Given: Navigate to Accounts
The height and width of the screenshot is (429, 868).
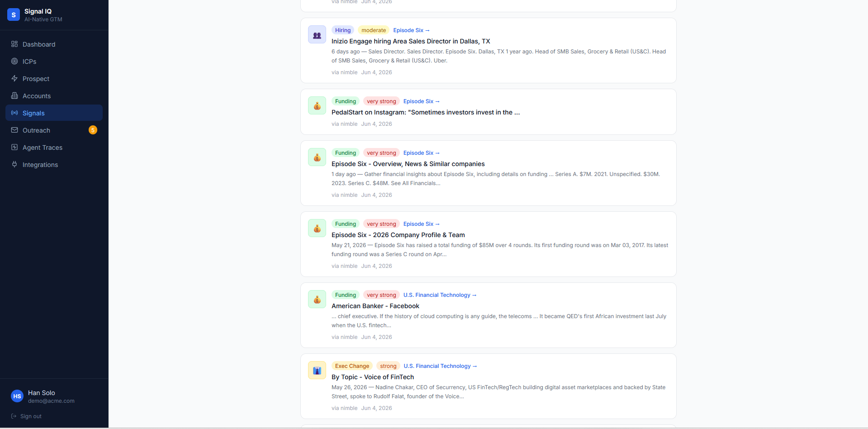Looking at the screenshot, I should pos(54,95).
